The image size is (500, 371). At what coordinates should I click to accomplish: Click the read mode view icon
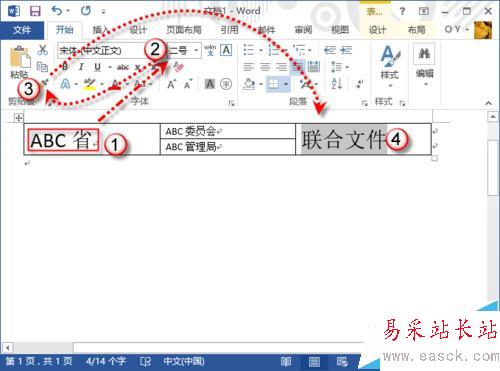click(x=286, y=362)
